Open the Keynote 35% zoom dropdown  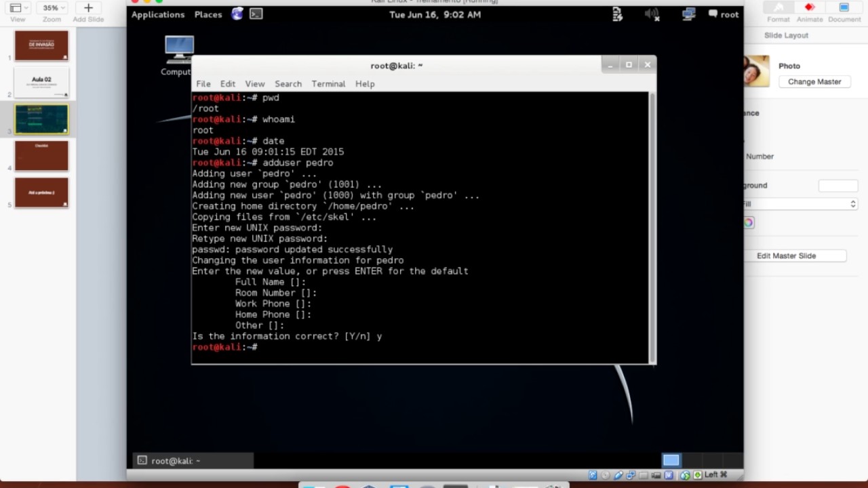(52, 8)
